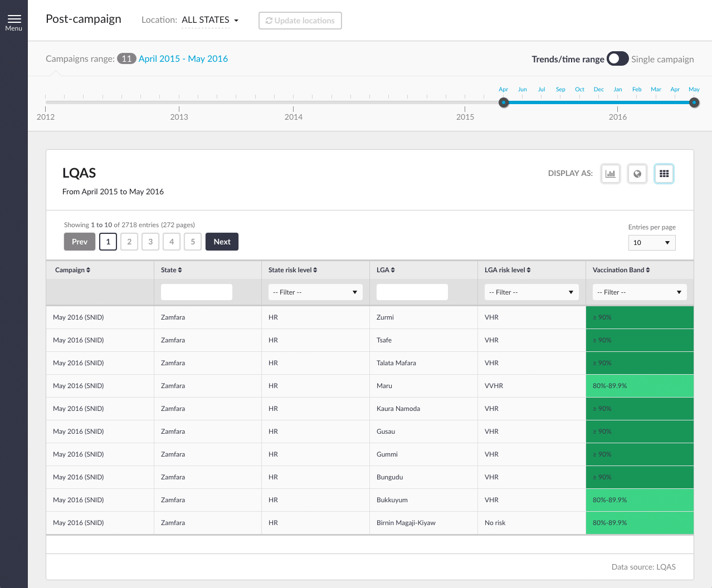Open Entries per page dropdown

652,243
